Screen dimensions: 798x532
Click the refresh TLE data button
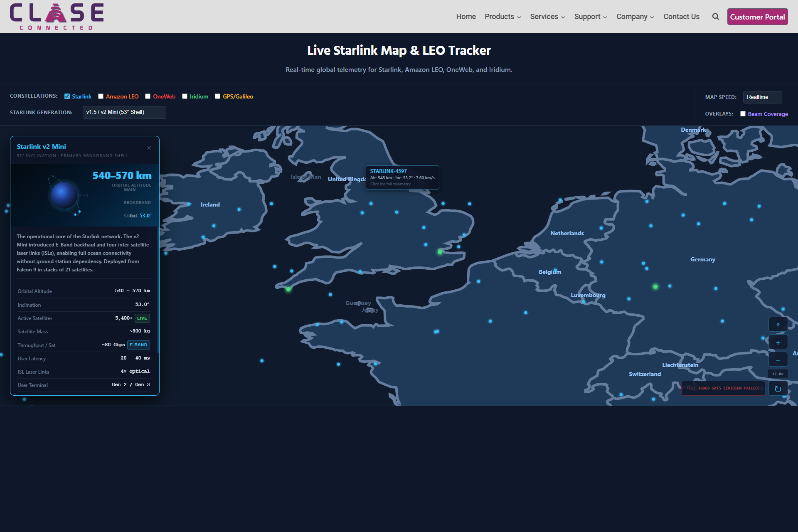pyautogui.click(x=778, y=389)
